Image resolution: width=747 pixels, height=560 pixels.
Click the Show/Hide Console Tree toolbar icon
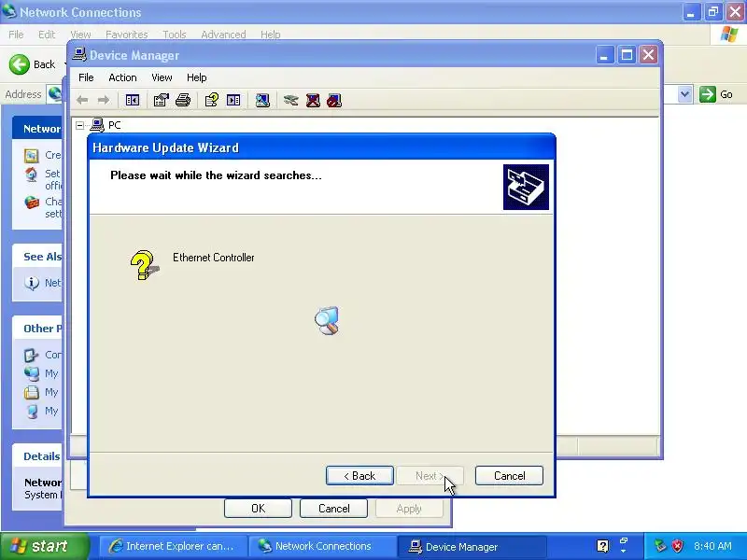click(132, 100)
